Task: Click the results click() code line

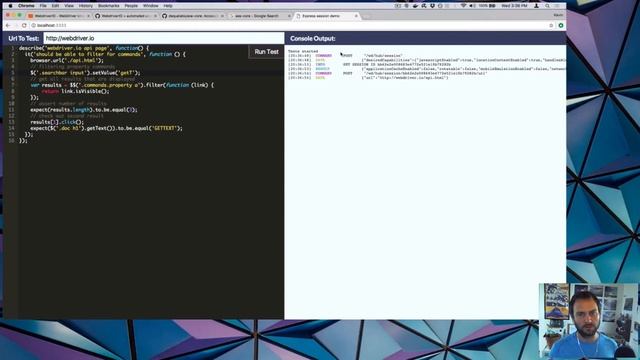Action: [57, 122]
